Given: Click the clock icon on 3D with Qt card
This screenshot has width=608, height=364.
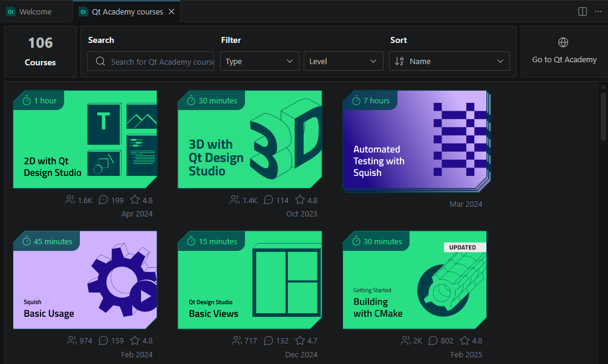Looking at the screenshot, I should click(x=191, y=101).
